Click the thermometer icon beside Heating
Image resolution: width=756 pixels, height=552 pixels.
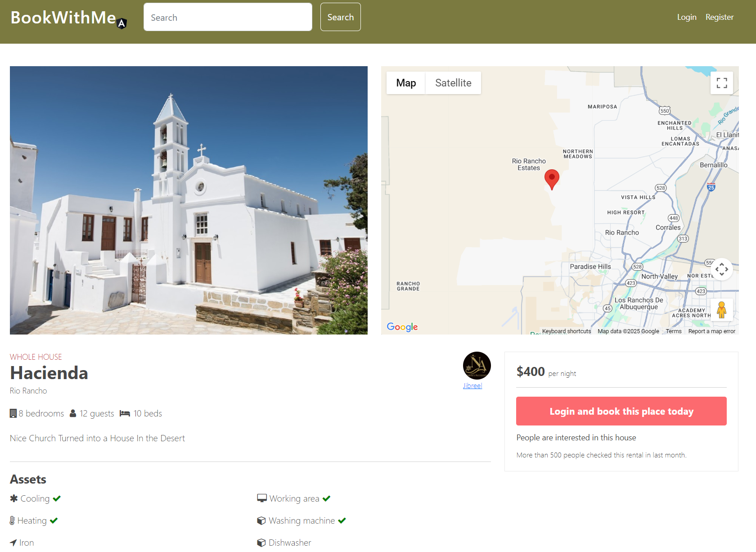[x=12, y=520]
